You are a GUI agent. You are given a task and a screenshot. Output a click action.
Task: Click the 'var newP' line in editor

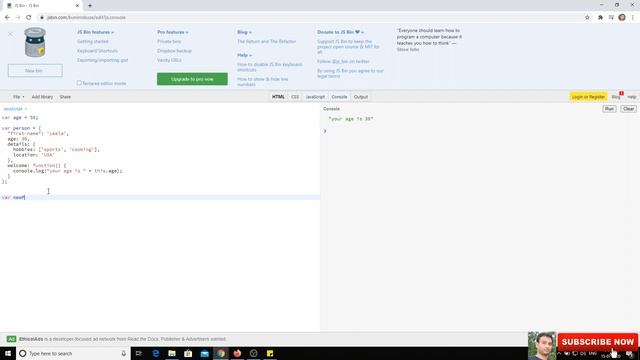pos(160,198)
